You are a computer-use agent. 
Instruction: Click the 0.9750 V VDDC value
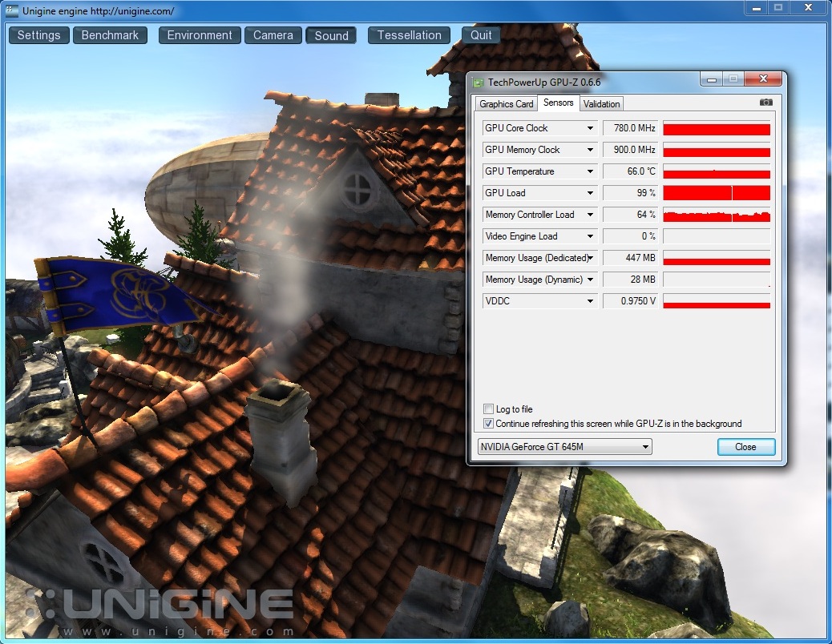[630, 301]
